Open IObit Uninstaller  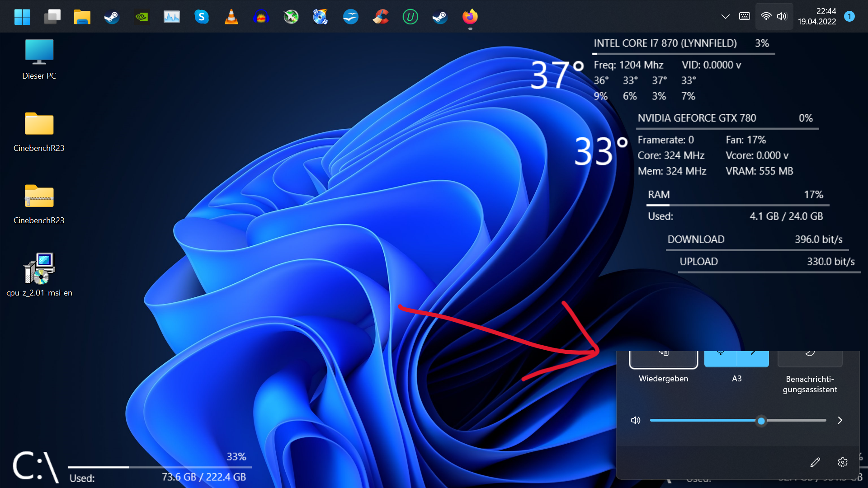pos(410,17)
